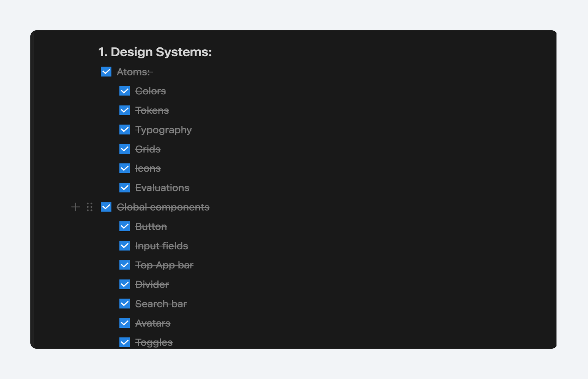Uncheck the Input fields checkbox
588x379 pixels.
[124, 246]
